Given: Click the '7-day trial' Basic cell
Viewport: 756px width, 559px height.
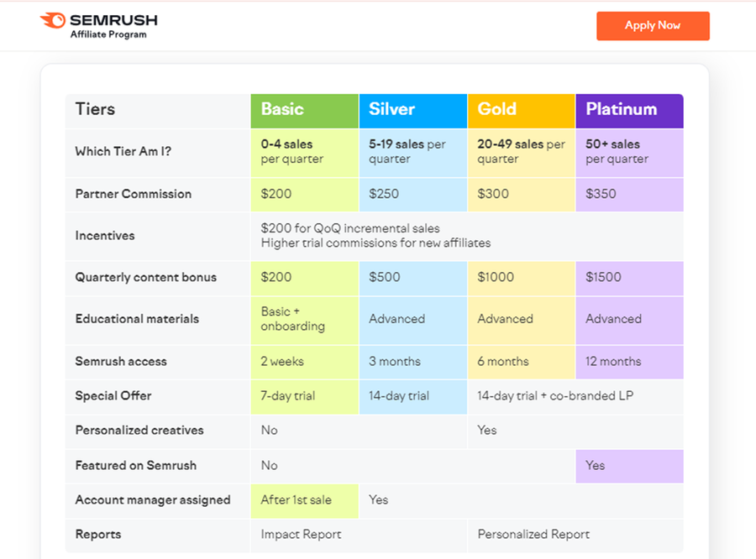Looking at the screenshot, I should coord(305,397).
